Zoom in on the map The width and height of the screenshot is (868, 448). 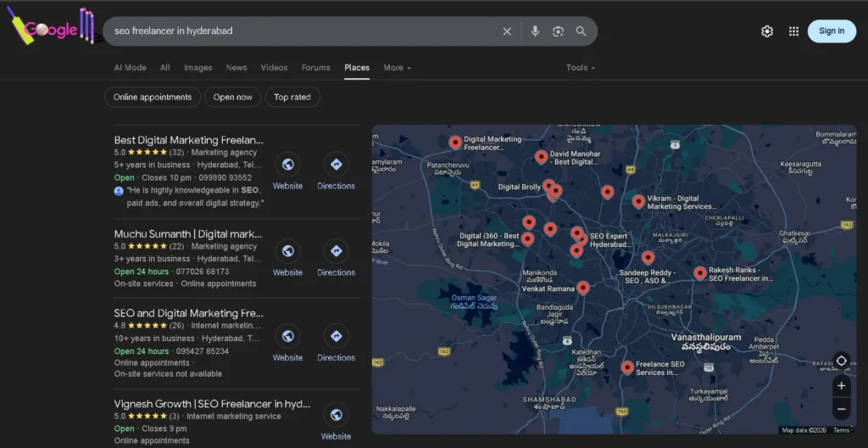842,386
